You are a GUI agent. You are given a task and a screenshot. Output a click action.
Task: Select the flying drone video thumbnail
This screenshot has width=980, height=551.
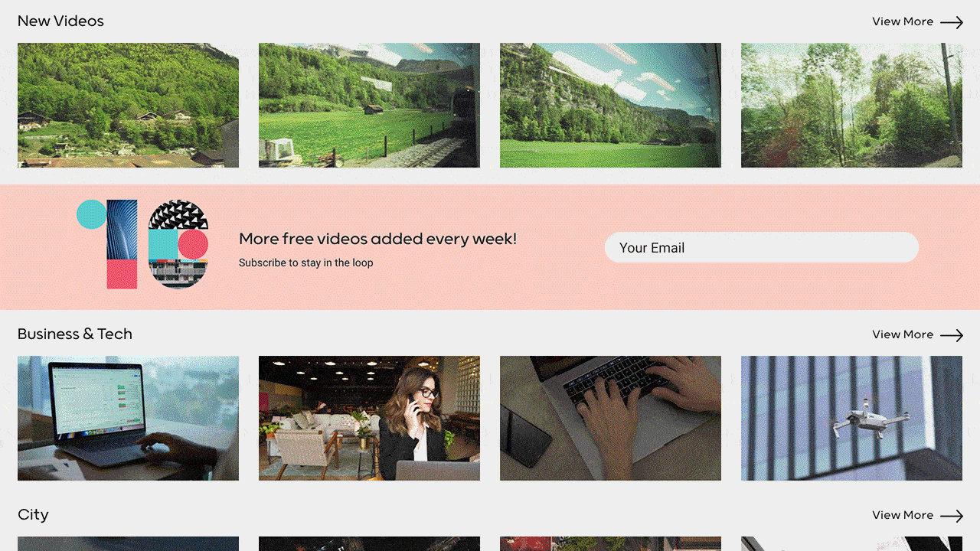[x=851, y=418]
